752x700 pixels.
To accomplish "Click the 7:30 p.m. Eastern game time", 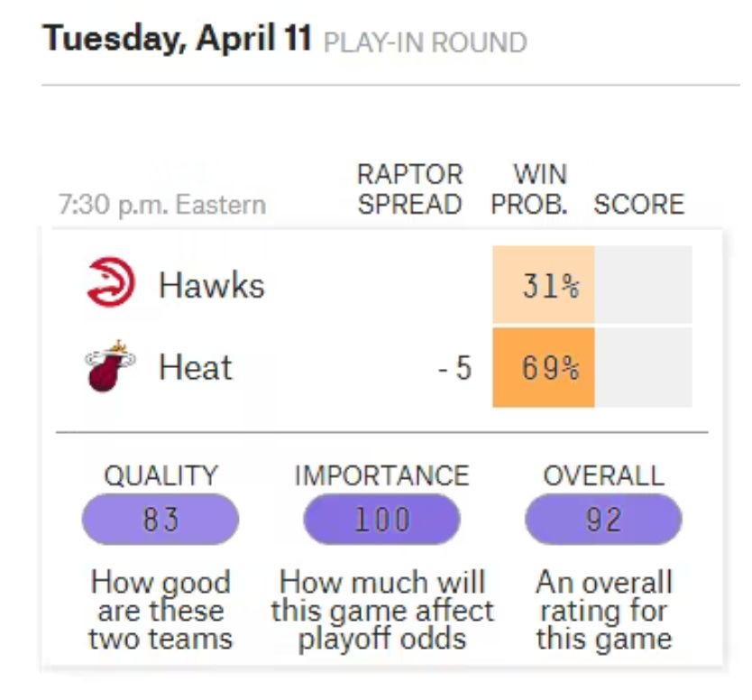I will [x=162, y=205].
